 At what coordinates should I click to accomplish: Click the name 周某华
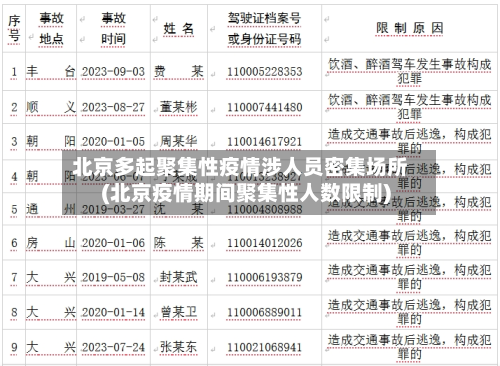(178, 141)
